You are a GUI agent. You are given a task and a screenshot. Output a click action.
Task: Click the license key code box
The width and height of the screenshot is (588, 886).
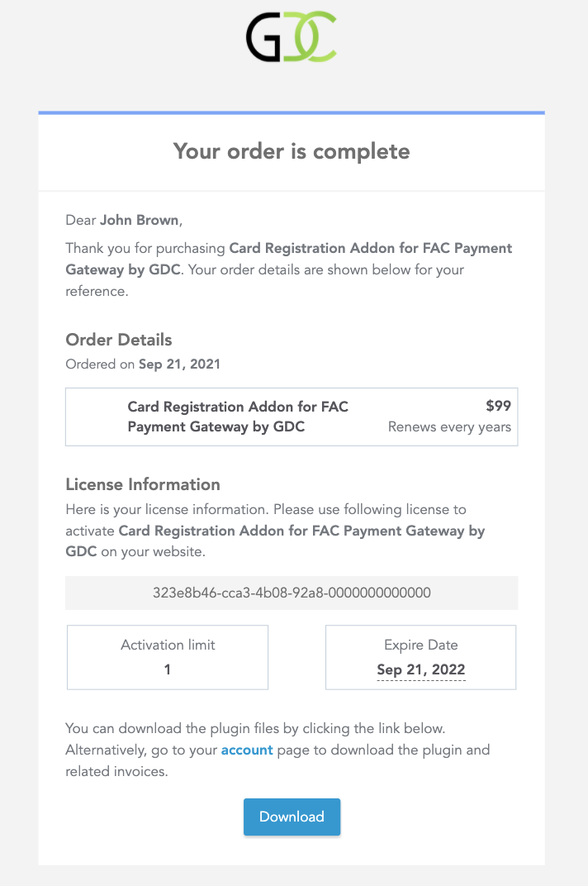tap(292, 593)
